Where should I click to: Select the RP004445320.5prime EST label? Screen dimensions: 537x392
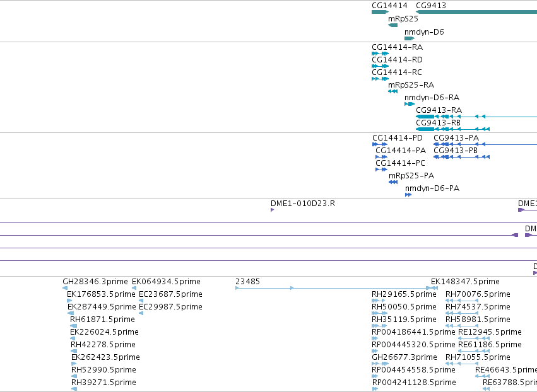pos(413,345)
